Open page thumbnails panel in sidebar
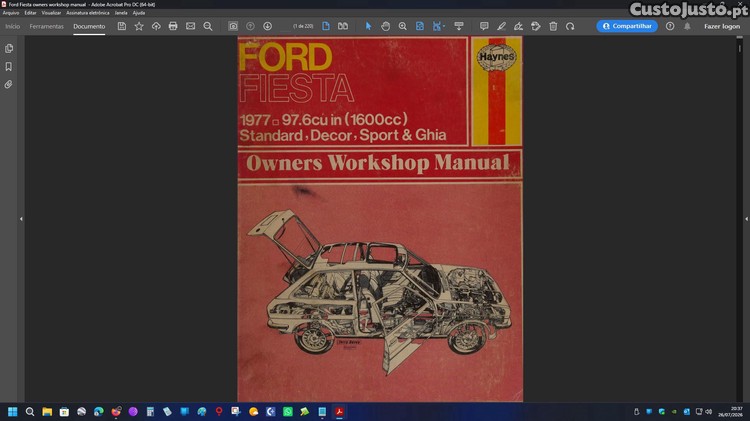 coord(9,48)
